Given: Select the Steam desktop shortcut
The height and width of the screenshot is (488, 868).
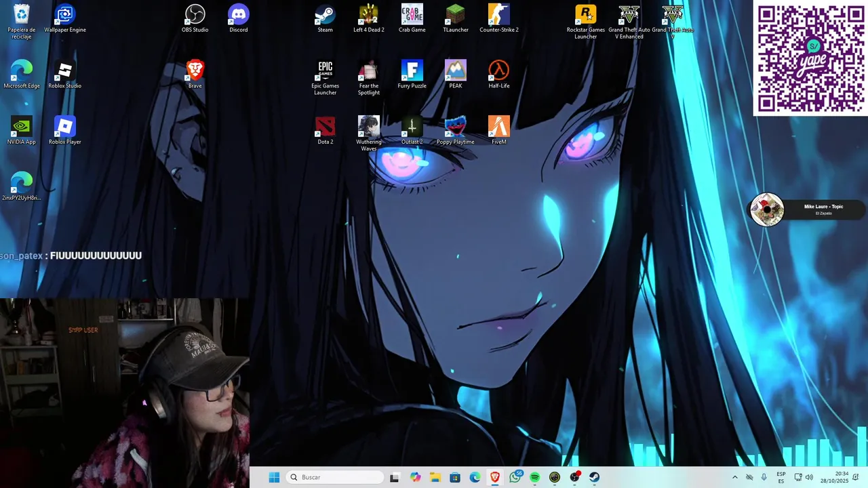Looking at the screenshot, I should 325,18.
